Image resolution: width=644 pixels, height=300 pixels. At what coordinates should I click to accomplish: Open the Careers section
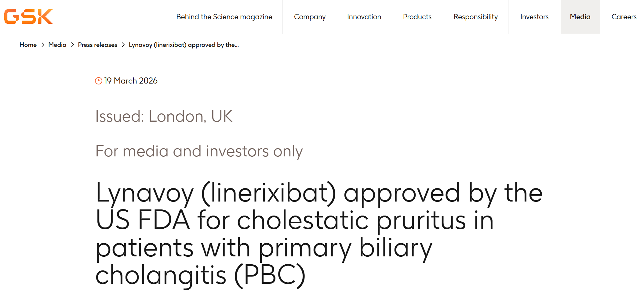pyautogui.click(x=624, y=17)
